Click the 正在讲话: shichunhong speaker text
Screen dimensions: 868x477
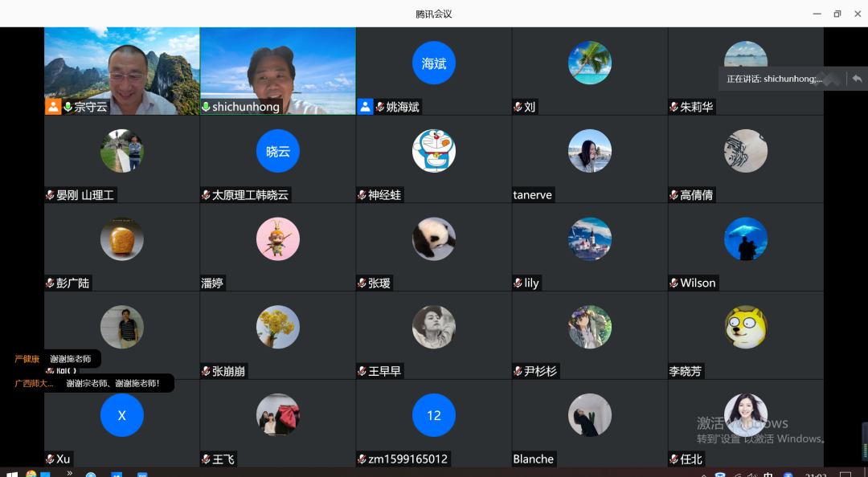coord(774,79)
